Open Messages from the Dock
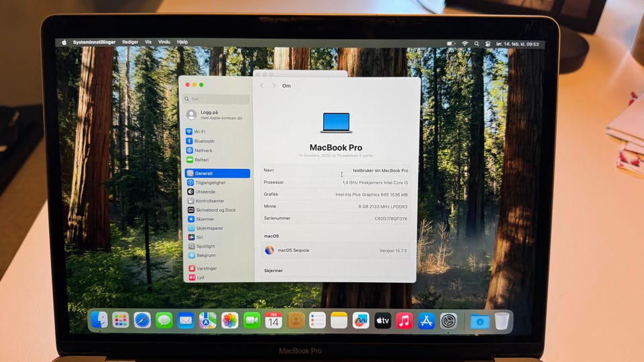The height and width of the screenshot is (362, 644). coord(164,320)
